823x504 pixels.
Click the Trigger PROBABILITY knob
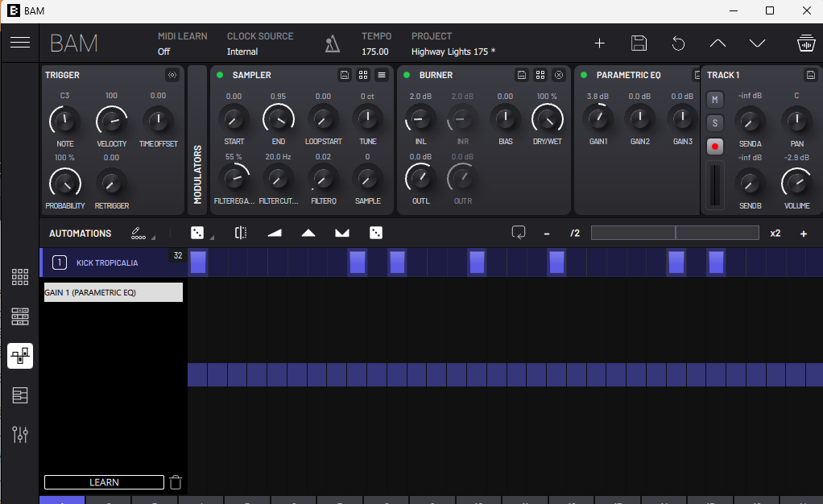click(x=64, y=184)
